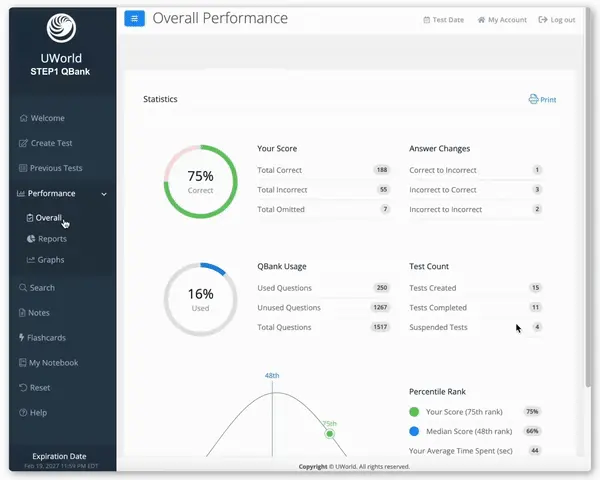Screen dimensions: 600x480
Task: Click the green Your Score legend dot
Action: tap(414, 411)
